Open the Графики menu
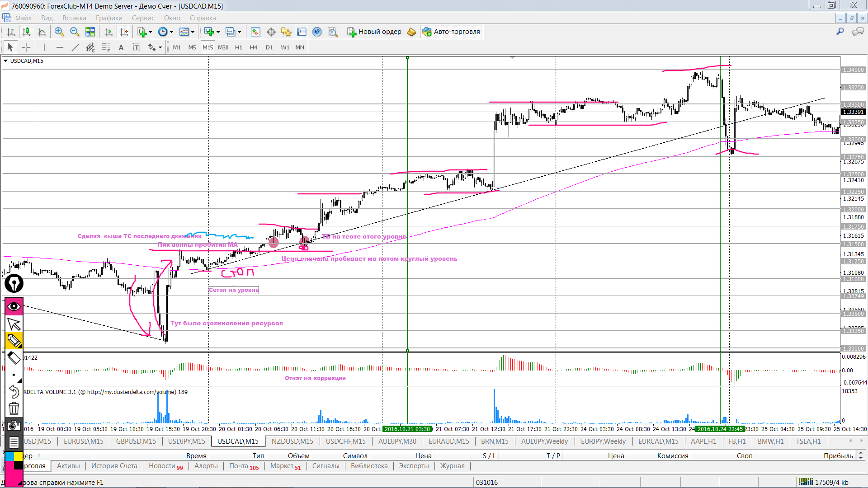Image resolution: width=868 pixels, height=488 pixels. 109,18
